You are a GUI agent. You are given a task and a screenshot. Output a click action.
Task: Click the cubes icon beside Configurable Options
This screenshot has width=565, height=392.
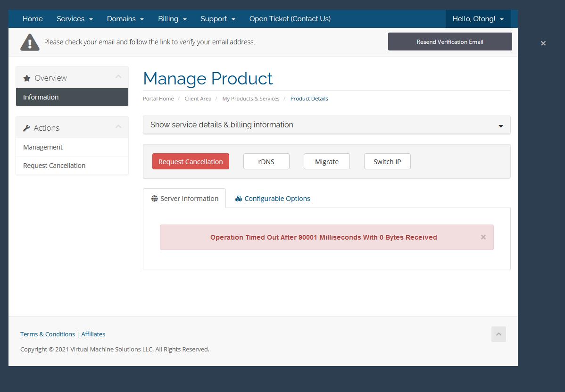click(239, 199)
